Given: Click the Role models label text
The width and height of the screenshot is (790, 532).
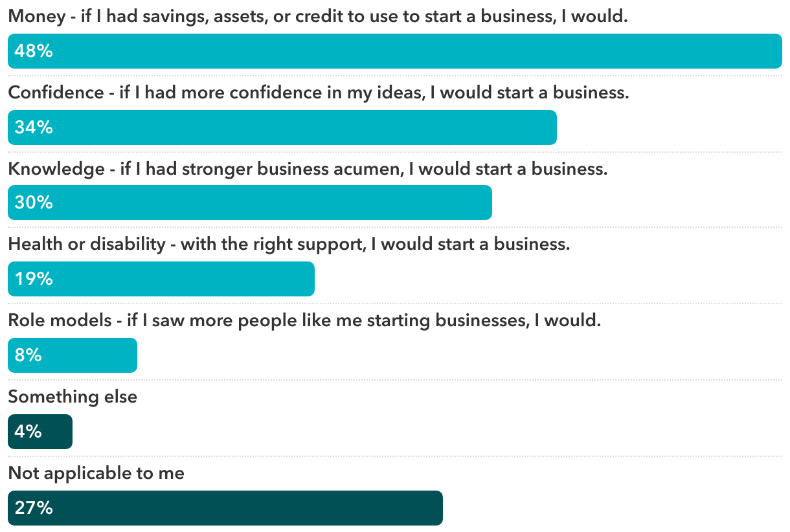Looking at the screenshot, I should (304, 321).
